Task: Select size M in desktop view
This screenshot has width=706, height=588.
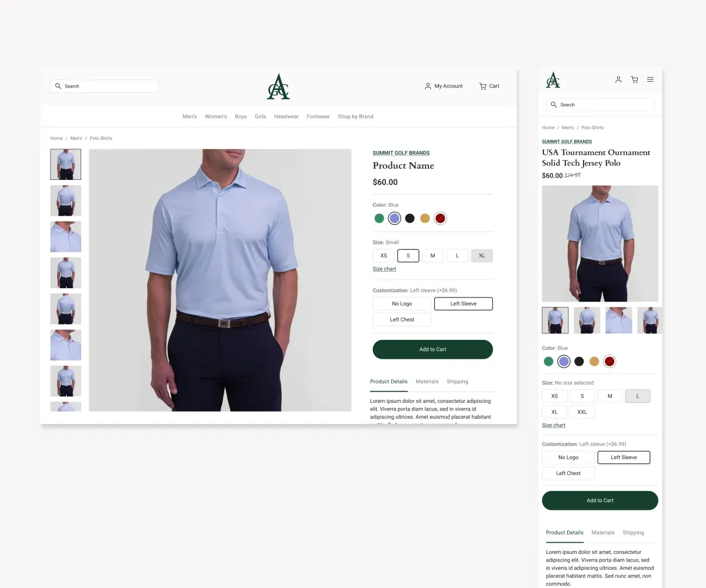Action: [433, 256]
